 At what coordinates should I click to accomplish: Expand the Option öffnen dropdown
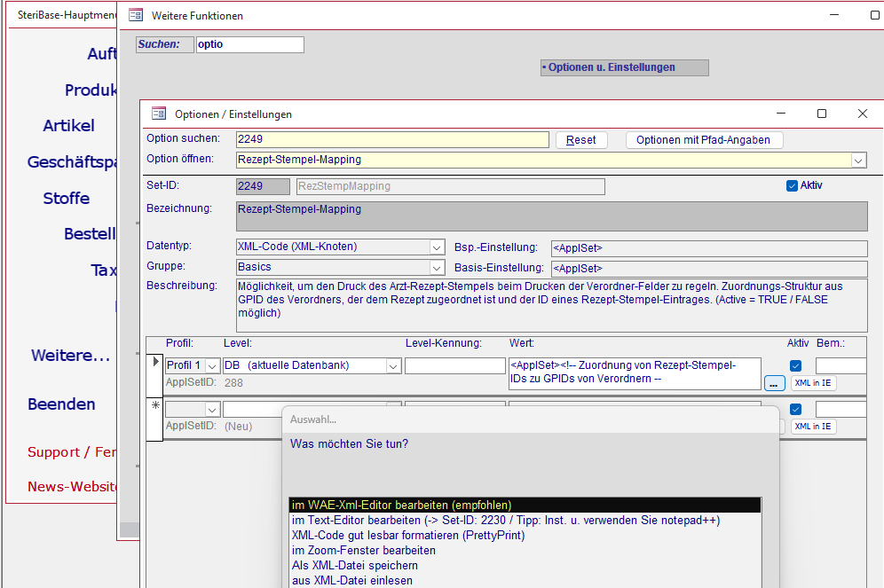tap(858, 161)
